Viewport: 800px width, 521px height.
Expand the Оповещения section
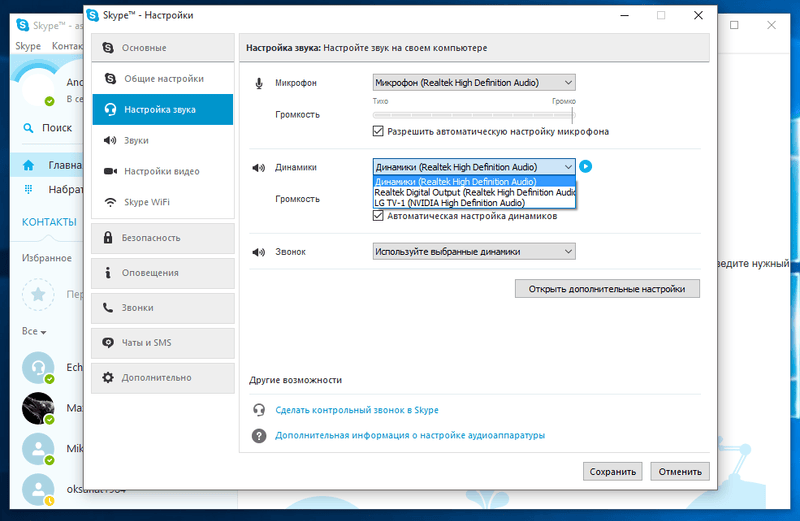coord(163,273)
